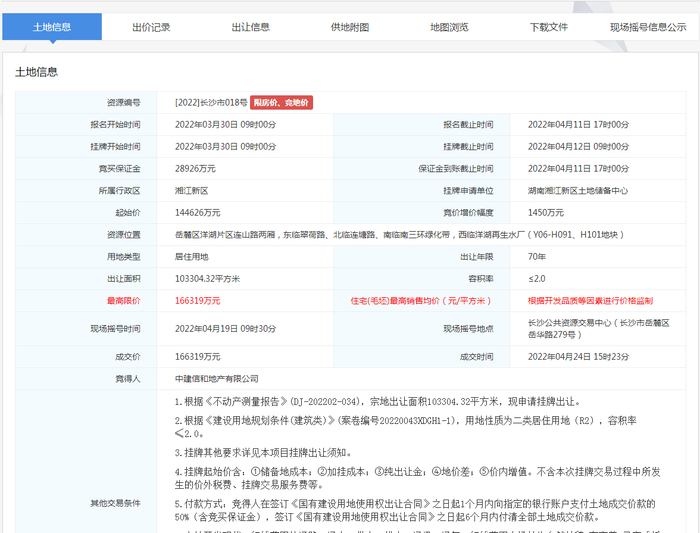Click the 挂牌截止时间 value 2022年04月12日 09时00分

578,146
